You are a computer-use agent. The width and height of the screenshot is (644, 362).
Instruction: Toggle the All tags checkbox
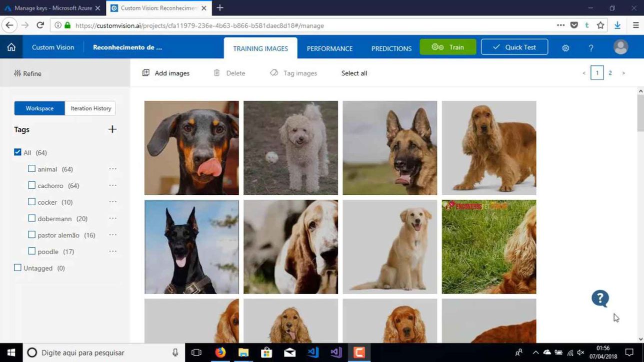point(18,152)
